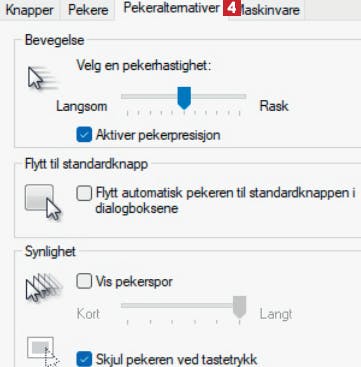Click the pointer trails icon
The image size is (361, 367).
(44, 287)
